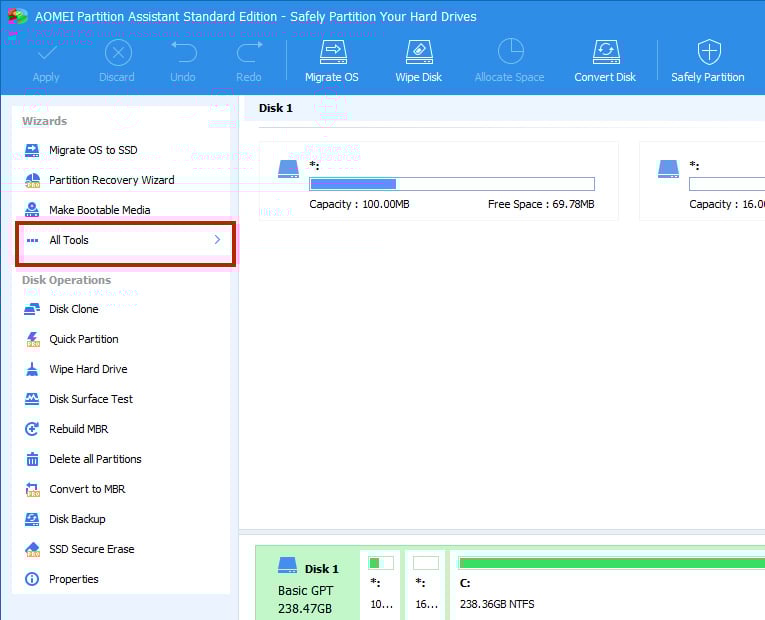Screen dimensions: 765x620
Task: Click the Apply checkmark icon
Action: click(46, 52)
